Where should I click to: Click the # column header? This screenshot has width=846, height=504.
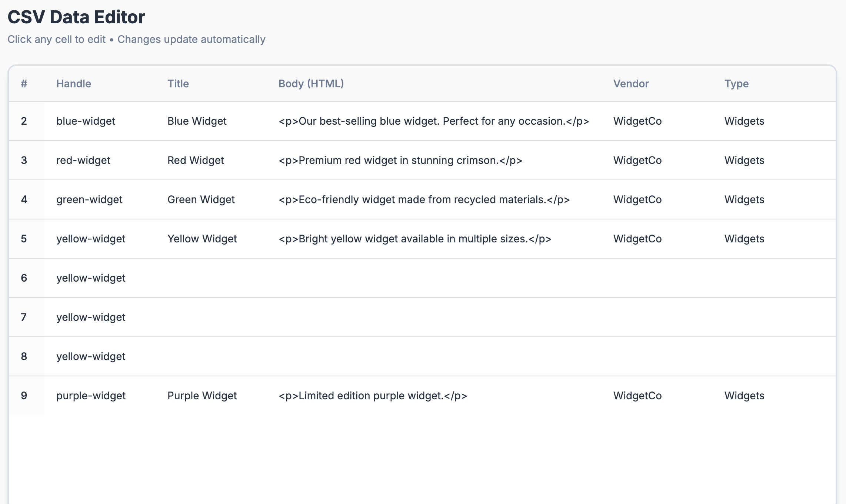[23, 84]
